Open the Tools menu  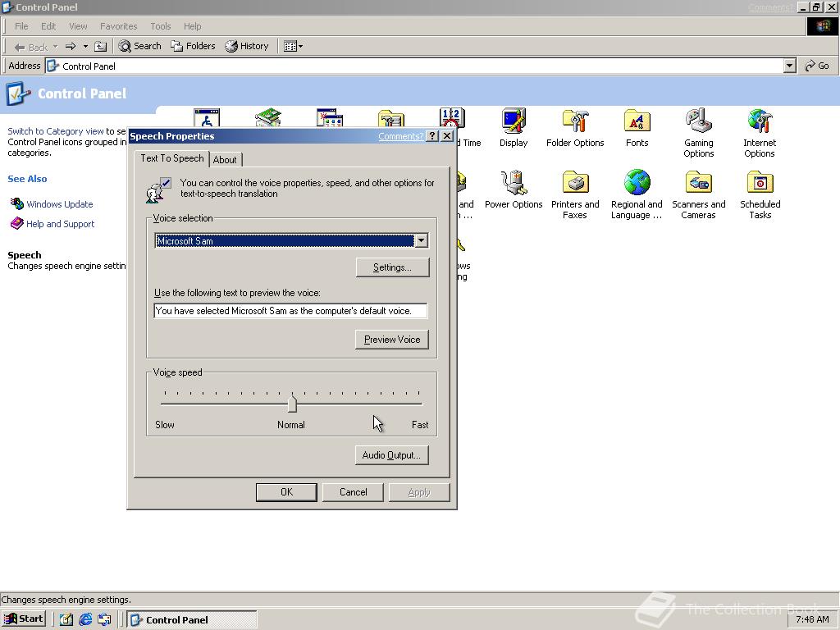(160, 26)
